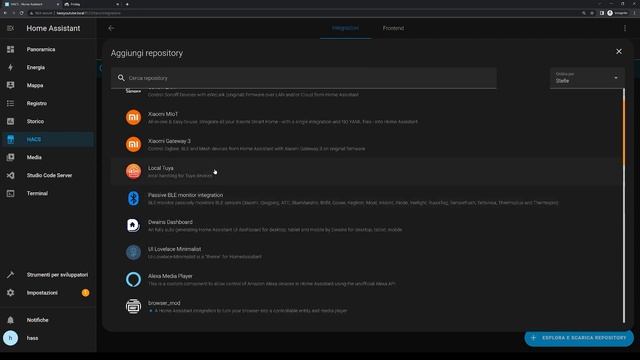
Task: Switch to the second browser tab
Action: (92, 4)
